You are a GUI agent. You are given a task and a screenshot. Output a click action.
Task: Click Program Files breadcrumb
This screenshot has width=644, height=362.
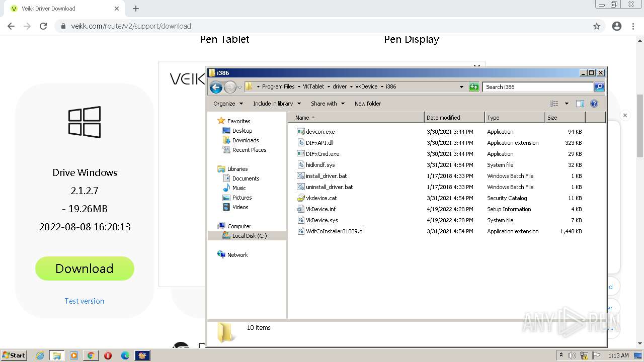(278, 86)
